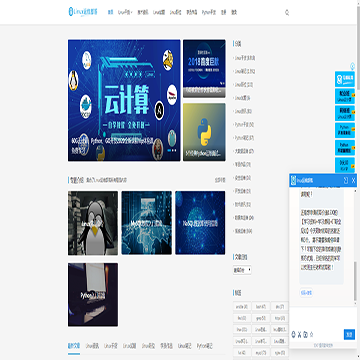360x360 pixels.
Task: Click the Linux运维部落 site logo in the header
Action: [x=83, y=12]
